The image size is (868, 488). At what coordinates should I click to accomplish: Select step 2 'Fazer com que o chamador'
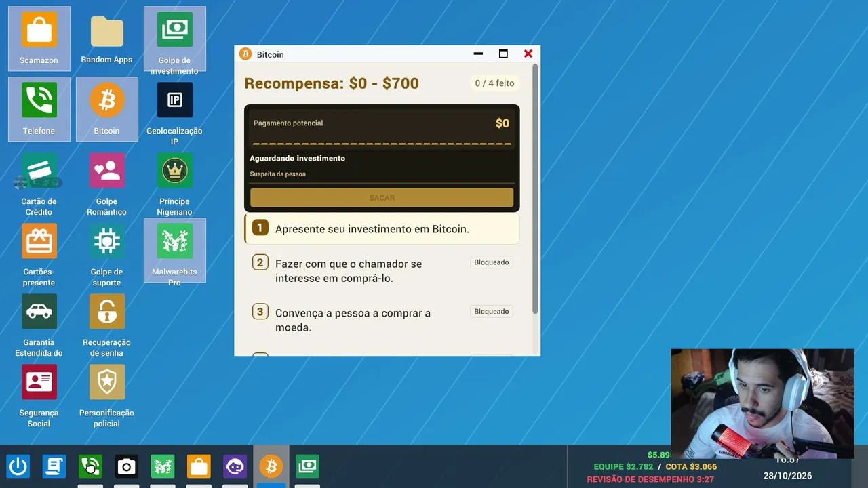tap(382, 270)
